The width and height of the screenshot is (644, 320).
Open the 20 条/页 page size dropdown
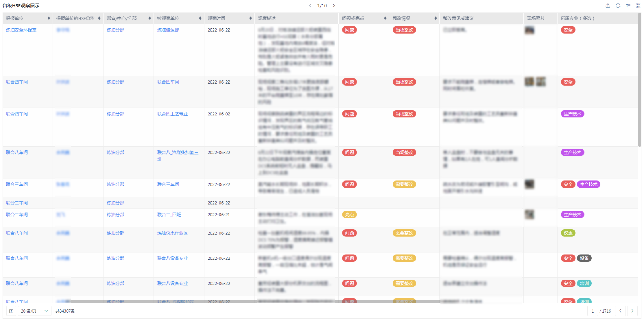[x=34, y=311]
